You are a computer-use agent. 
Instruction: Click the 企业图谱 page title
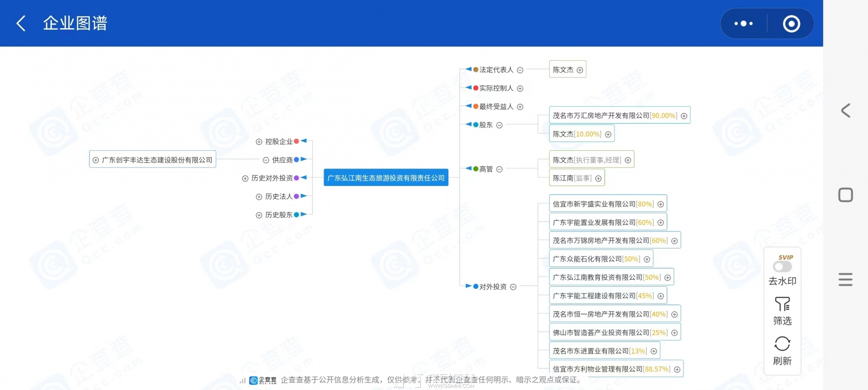(75, 23)
